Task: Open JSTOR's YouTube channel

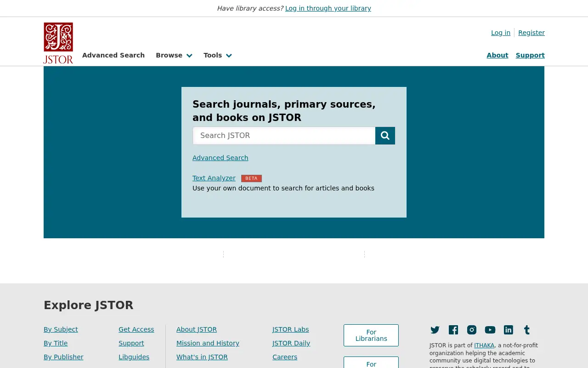Action: coord(490,330)
